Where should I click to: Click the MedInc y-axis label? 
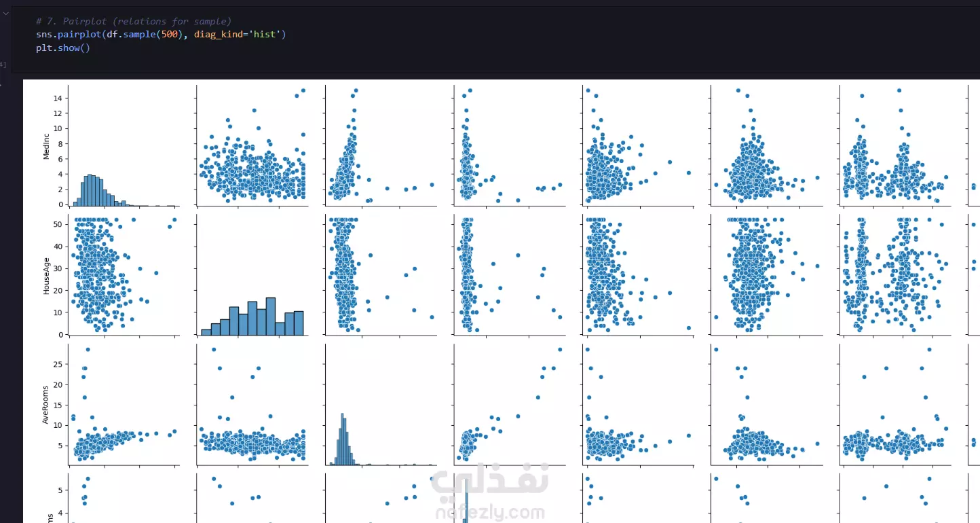pos(47,146)
